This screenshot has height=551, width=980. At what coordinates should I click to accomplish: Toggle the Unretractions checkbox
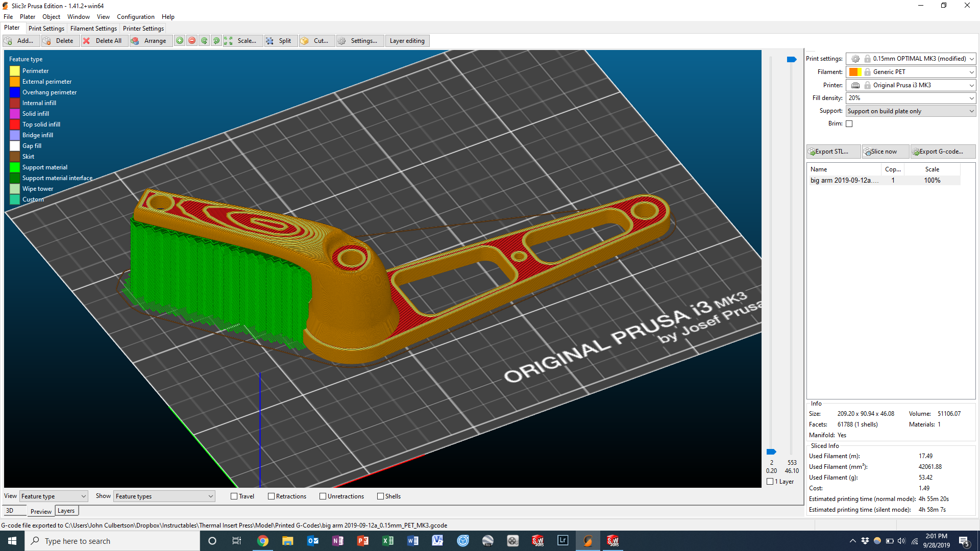[323, 496]
